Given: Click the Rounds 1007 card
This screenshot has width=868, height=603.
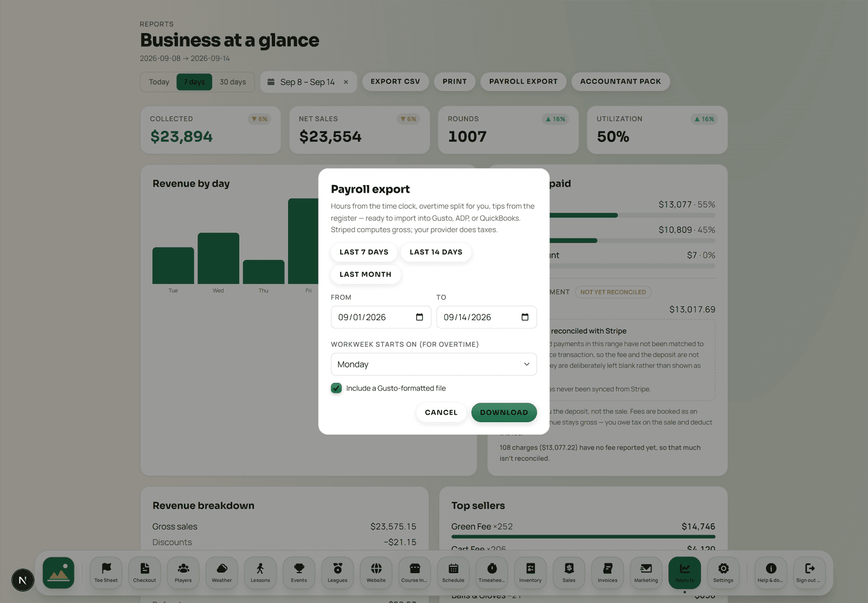Looking at the screenshot, I should click(508, 130).
